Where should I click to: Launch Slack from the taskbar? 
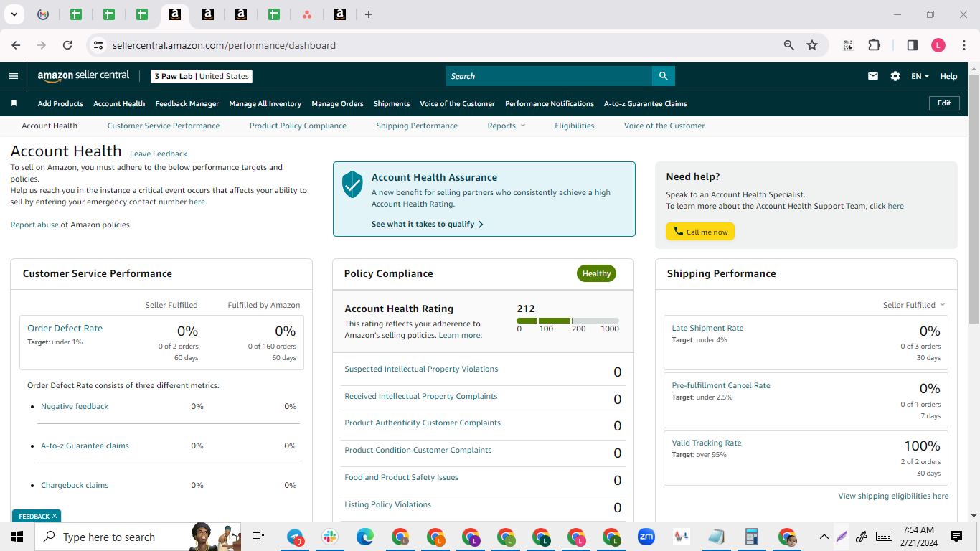tap(330, 537)
